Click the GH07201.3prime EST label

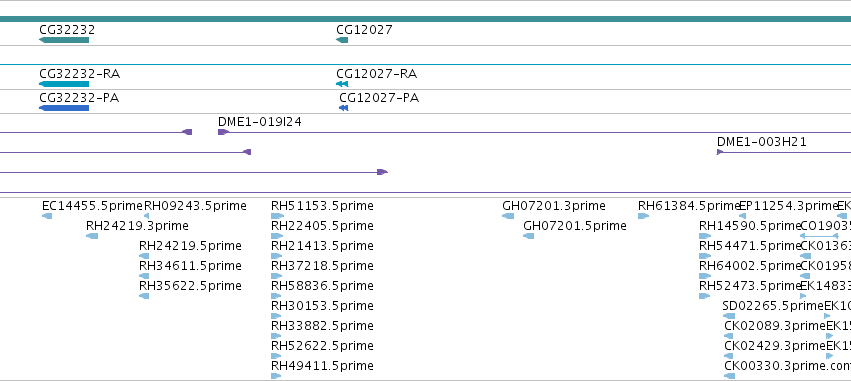(554, 206)
